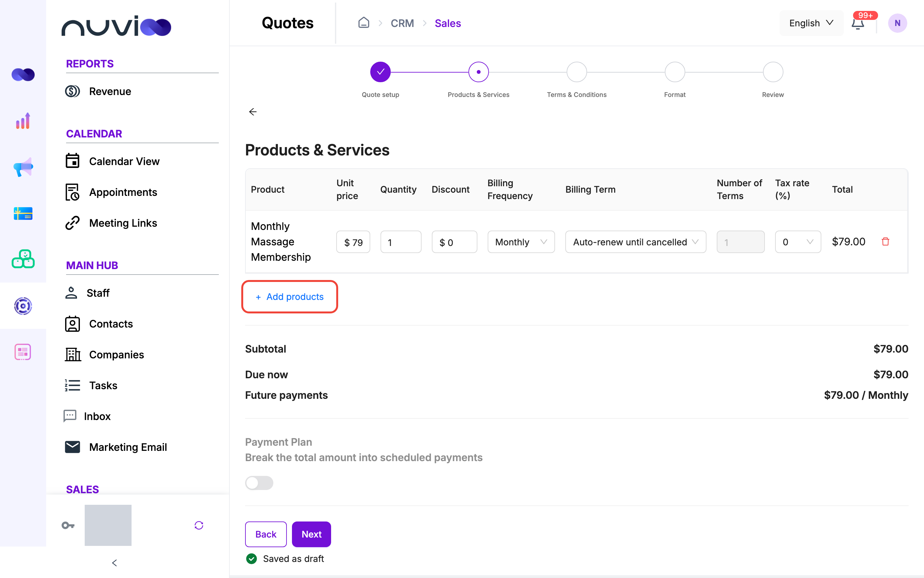The height and width of the screenshot is (578, 924).
Task: Click the home icon in breadcrumb
Action: point(364,23)
